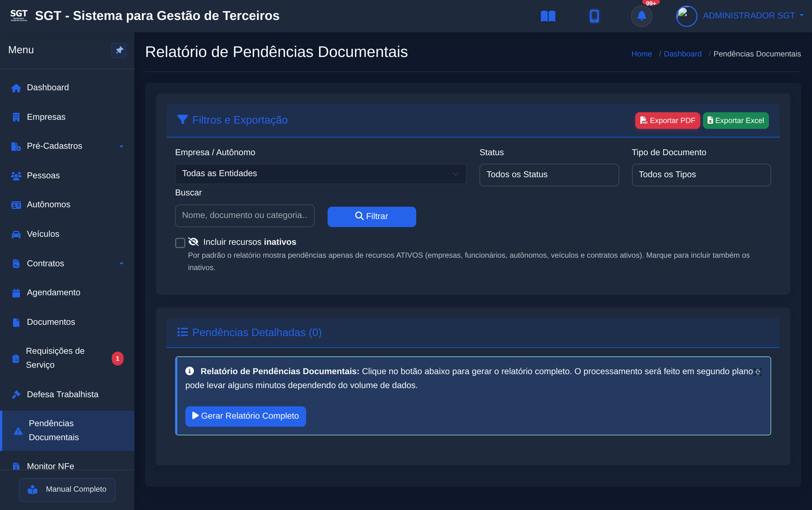This screenshot has width=812, height=510.
Task: Dismiss the report info alert
Action: coord(757,372)
